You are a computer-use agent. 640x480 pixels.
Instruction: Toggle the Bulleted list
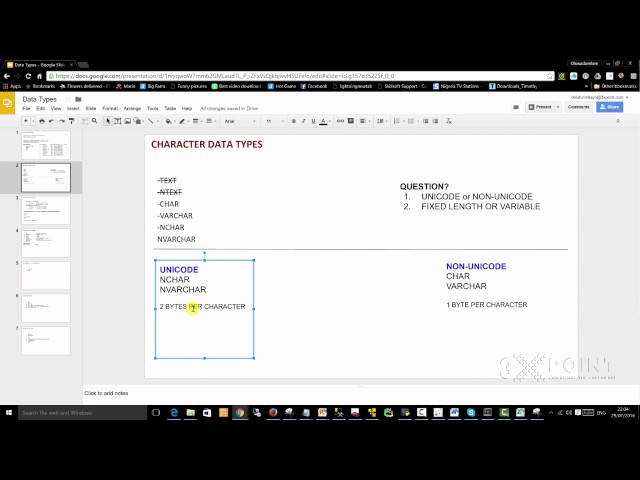pyautogui.click(x=411, y=121)
